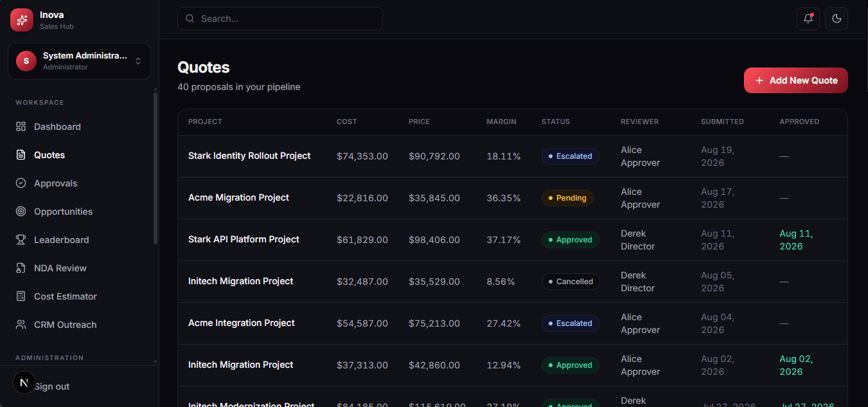This screenshot has width=868, height=407.
Task: Click the 36.35% margin value
Action: 504,198
